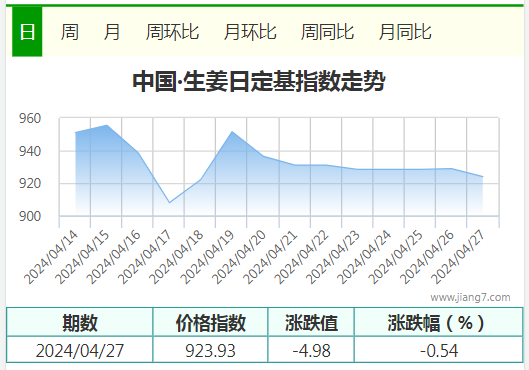Image resolution: width=529 pixels, height=370 pixels.
Task: Click the 940 y-axis label
Action: click(30, 151)
